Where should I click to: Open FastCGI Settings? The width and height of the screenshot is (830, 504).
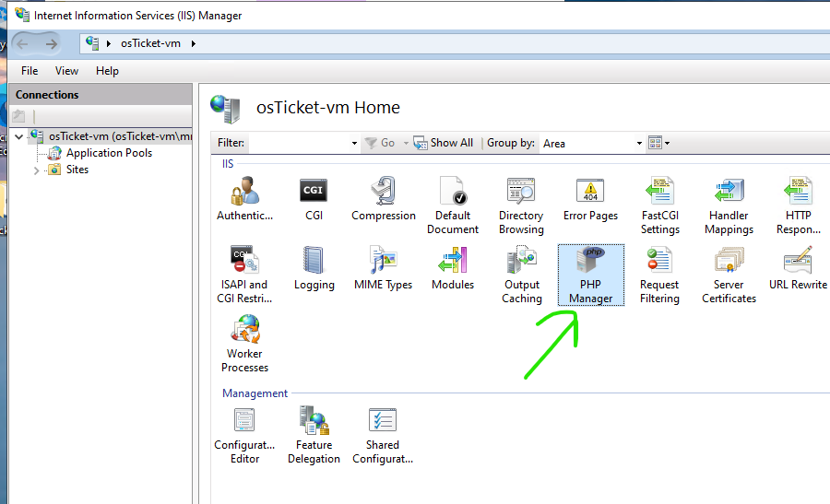(x=660, y=205)
